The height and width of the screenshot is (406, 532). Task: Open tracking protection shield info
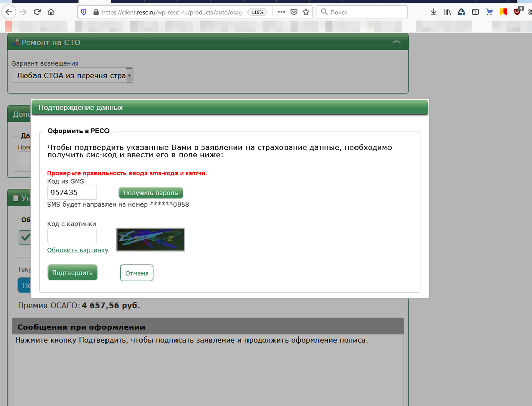(84, 12)
